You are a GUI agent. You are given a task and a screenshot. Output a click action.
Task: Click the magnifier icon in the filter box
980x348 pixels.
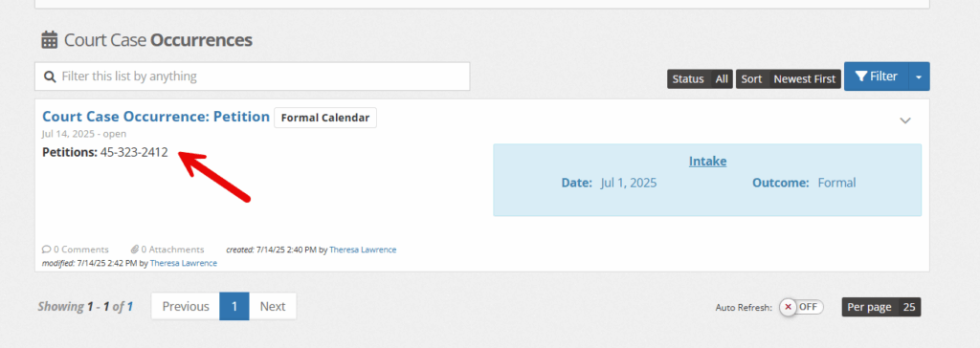tap(50, 76)
